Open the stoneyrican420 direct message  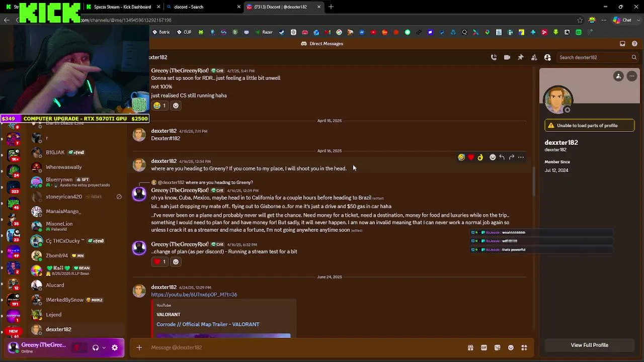(x=76, y=197)
